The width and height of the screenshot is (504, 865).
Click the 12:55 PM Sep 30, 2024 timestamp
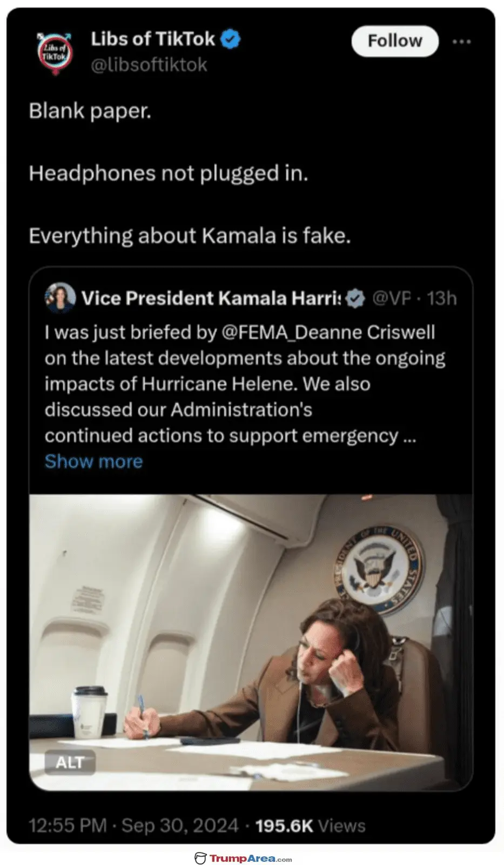(133, 826)
